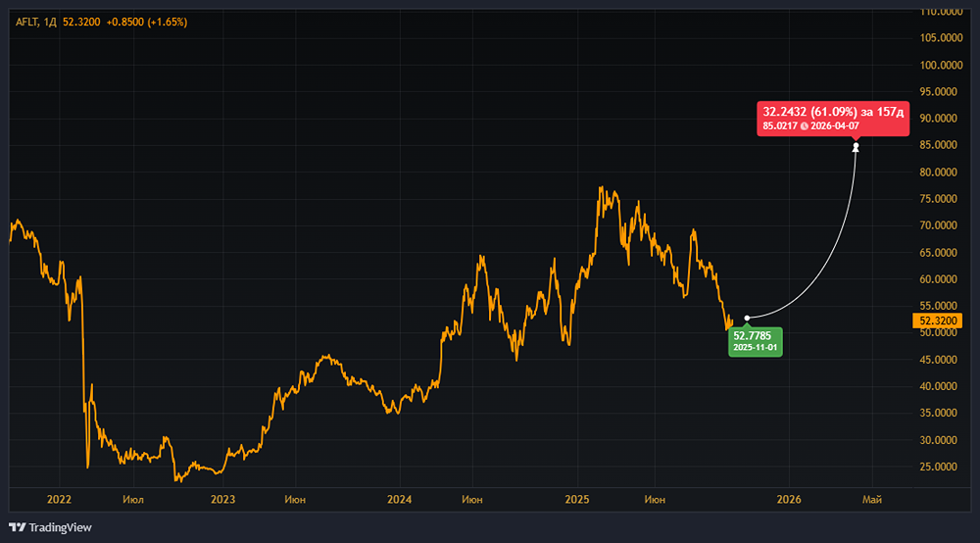Click the TradingView logo icon
This screenshot has width=980, height=543.
click(18, 527)
